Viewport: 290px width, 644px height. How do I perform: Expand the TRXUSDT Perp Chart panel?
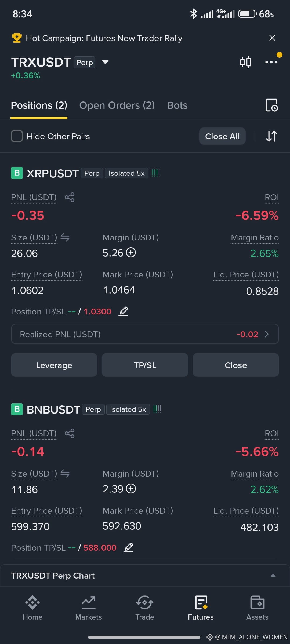point(273,575)
